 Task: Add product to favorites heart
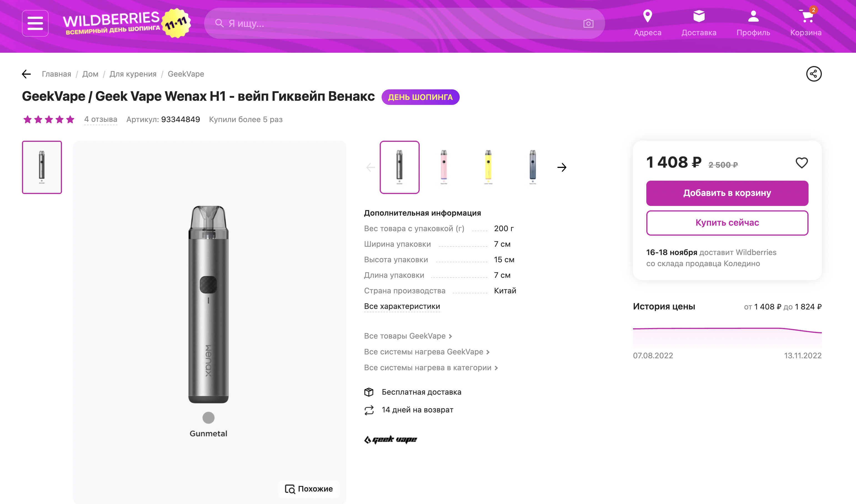(x=801, y=163)
